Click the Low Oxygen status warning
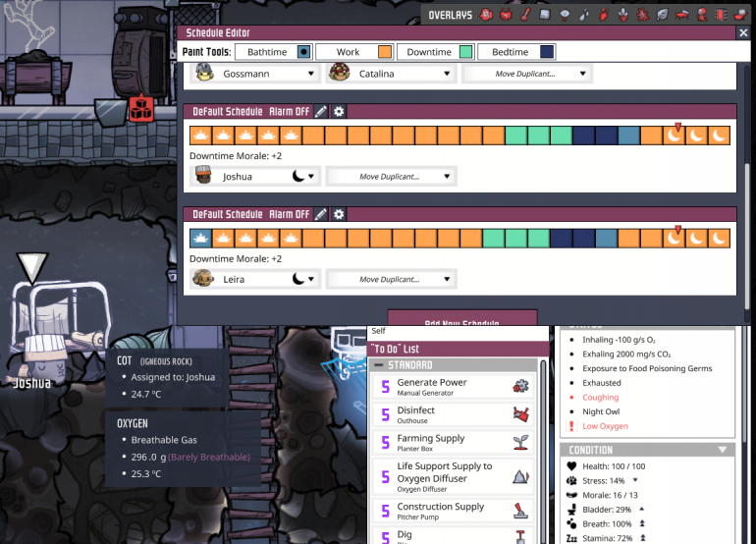The image size is (756, 544). coord(605,426)
